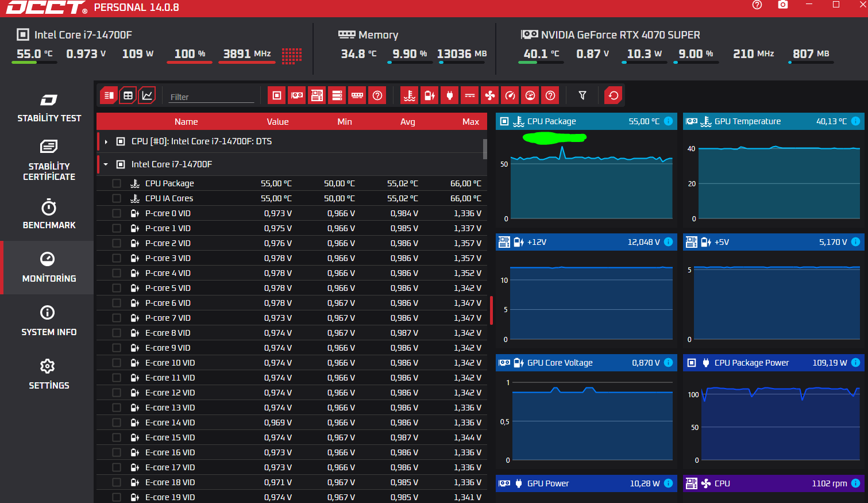Toggle power sensor type filter

pos(450,95)
